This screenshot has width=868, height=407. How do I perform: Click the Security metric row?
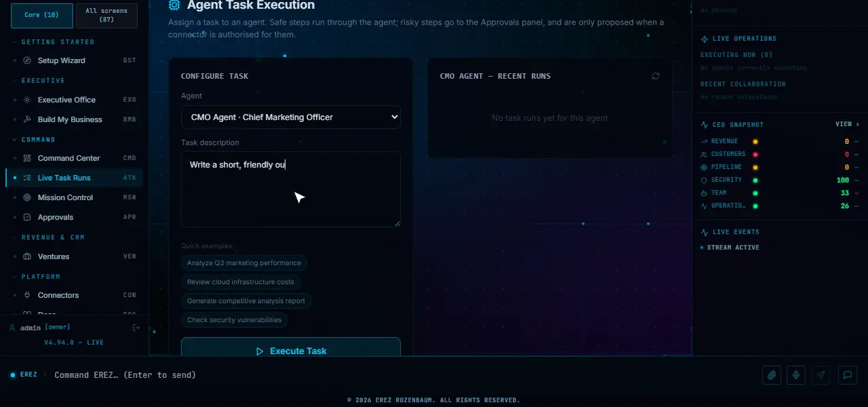[x=780, y=180]
